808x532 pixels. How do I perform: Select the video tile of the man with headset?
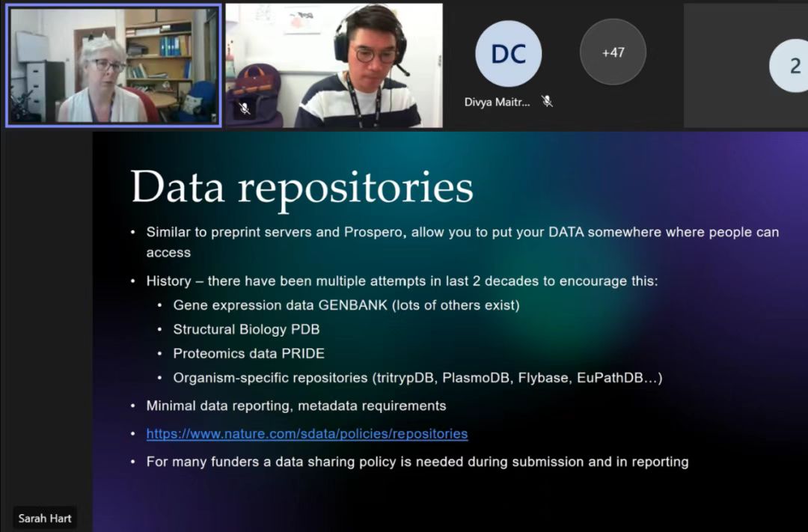point(334,66)
